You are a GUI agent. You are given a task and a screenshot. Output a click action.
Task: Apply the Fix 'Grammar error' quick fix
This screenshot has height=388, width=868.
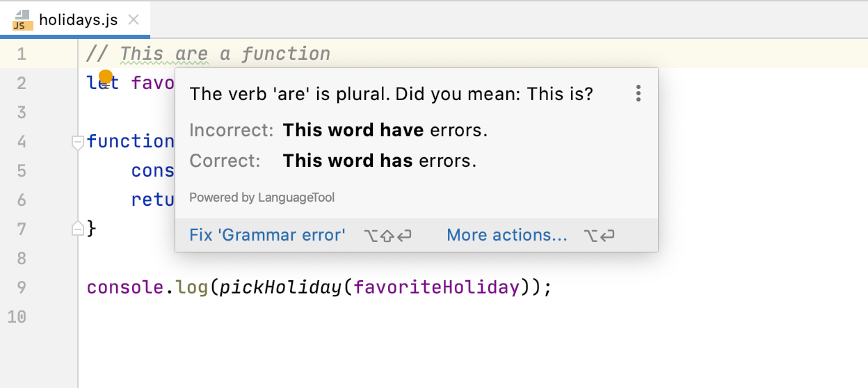pos(267,235)
